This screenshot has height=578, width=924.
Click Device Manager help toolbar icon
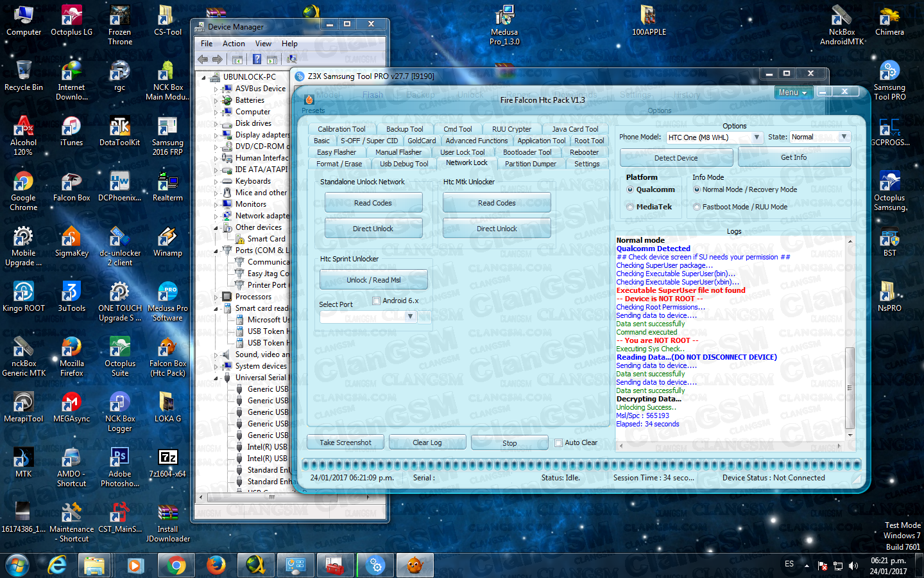pyautogui.click(x=257, y=59)
